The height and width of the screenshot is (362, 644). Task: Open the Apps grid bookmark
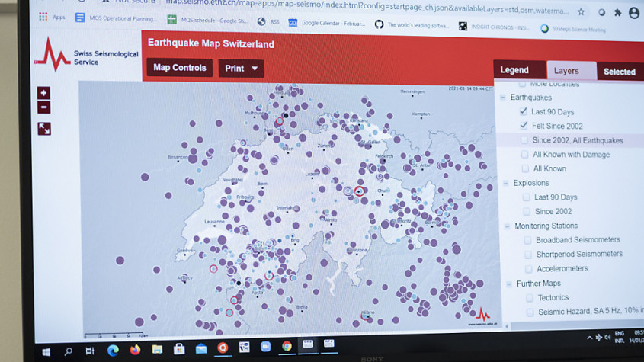52,17
